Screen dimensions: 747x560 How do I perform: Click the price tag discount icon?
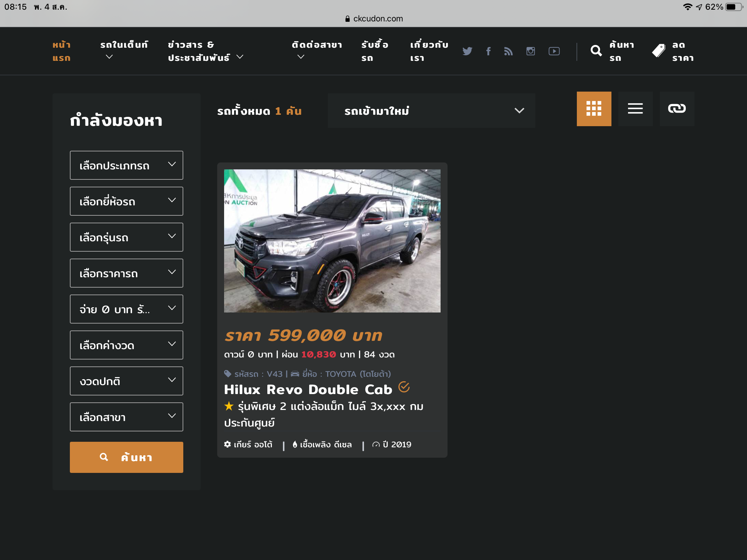[x=658, y=51]
